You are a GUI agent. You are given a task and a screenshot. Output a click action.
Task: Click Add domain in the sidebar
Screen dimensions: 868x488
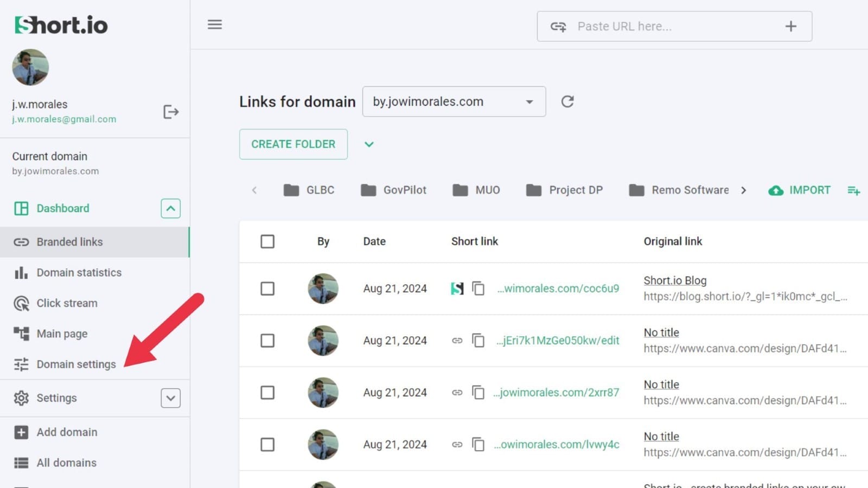coord(94,432)
